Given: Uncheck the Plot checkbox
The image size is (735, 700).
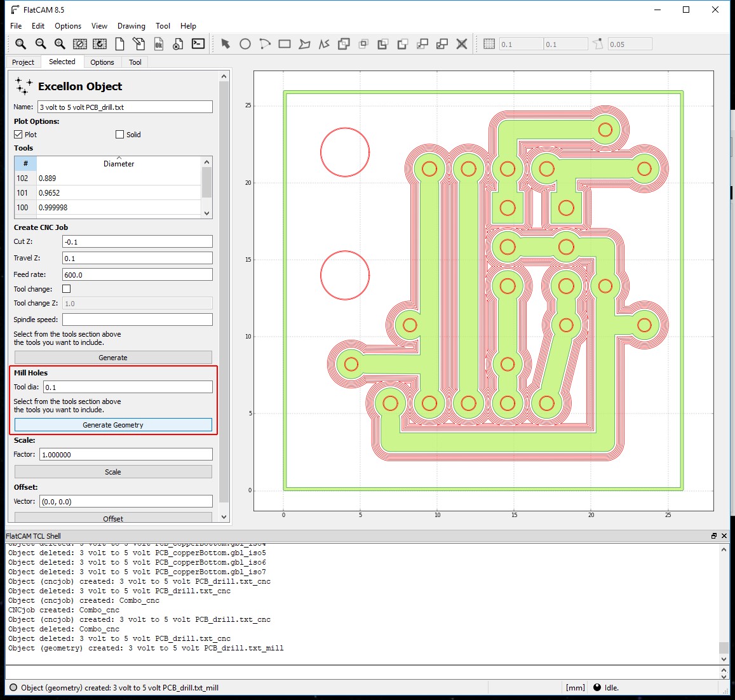Looking at the screenshot, I should point(18,135).
